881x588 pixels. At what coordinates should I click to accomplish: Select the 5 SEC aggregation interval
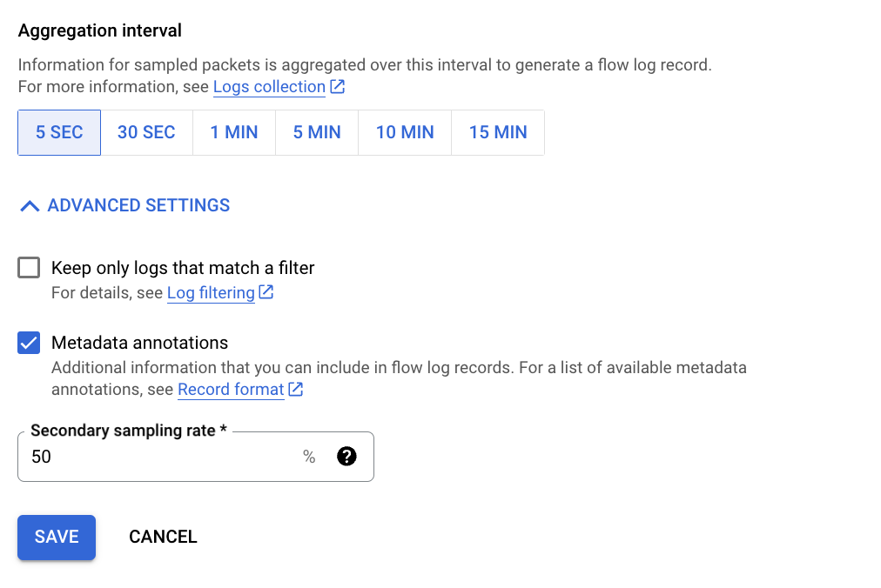[59, 132]
